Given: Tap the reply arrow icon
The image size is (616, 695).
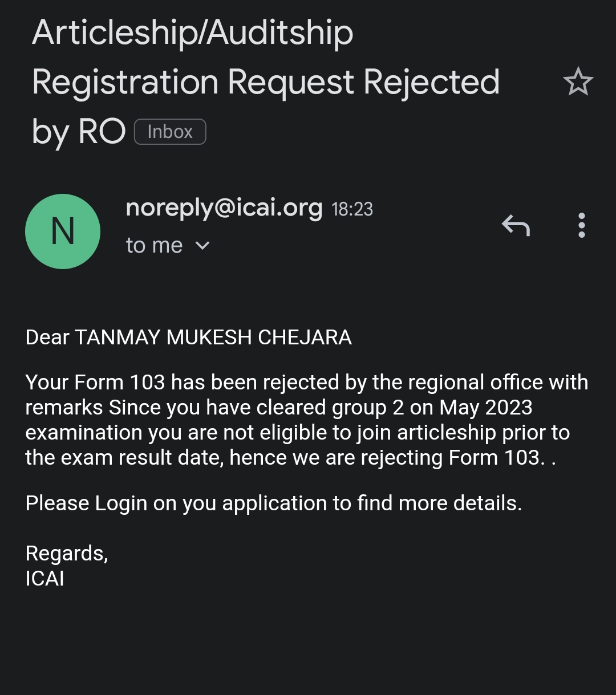Looking at the screenshot, I should click(x=516, y=225).
